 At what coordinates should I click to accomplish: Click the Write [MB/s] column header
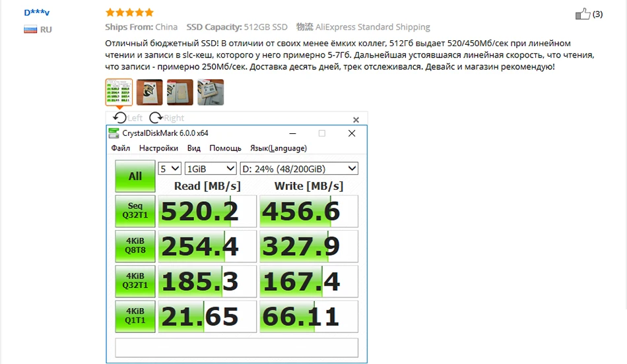309,186
